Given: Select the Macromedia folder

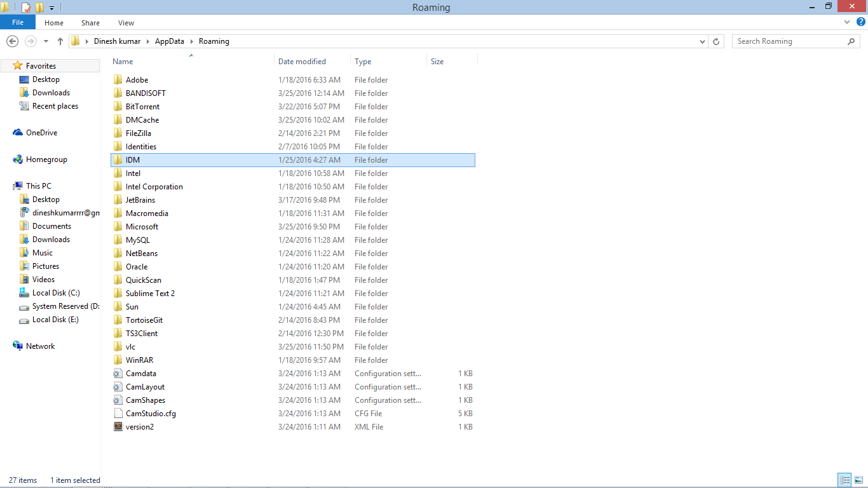Looking at the screenshot, I should coord(147,213).
